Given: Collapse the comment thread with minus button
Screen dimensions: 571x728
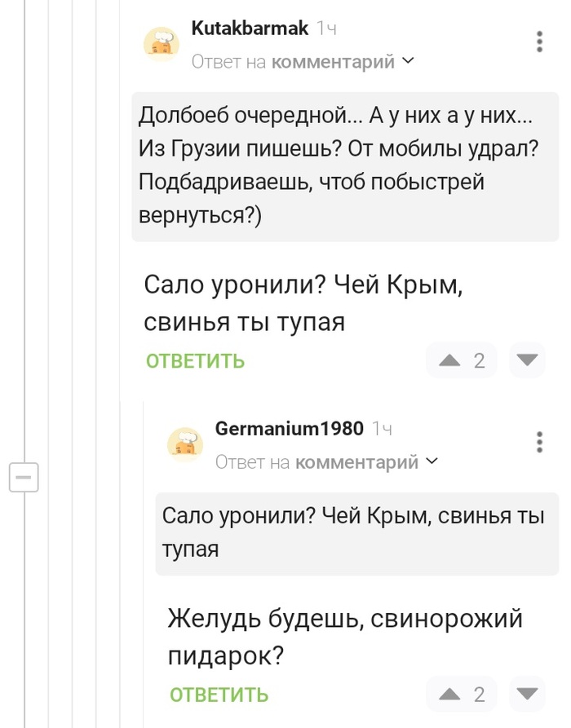Looking at the screenshot, I should pyautogui.click(x=24, y=476).
